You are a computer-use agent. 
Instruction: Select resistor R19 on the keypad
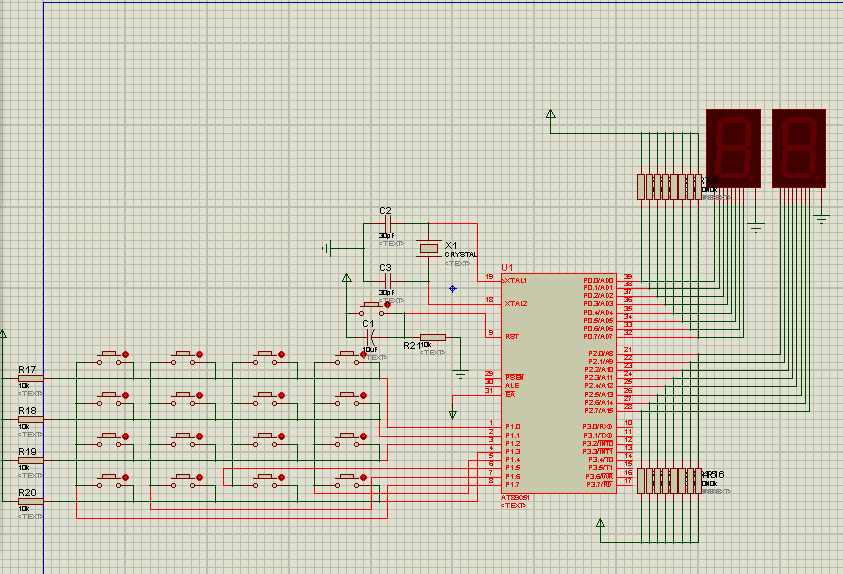(x=31, y=461)
